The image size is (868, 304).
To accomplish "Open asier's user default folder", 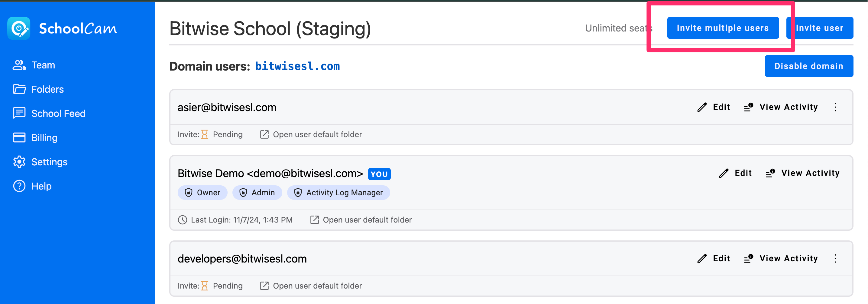I will (x=311, y=135).
